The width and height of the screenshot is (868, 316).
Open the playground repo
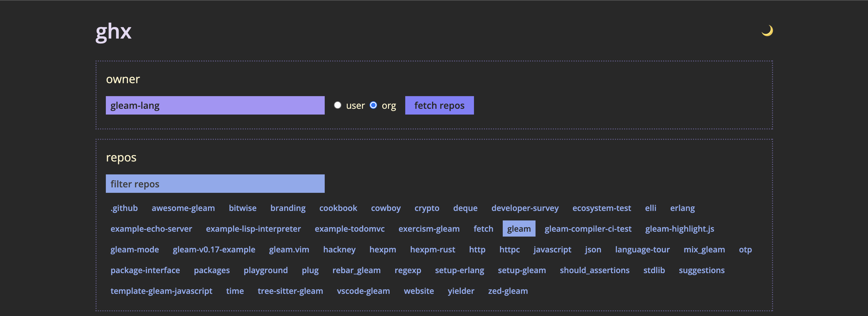(265, 270)
